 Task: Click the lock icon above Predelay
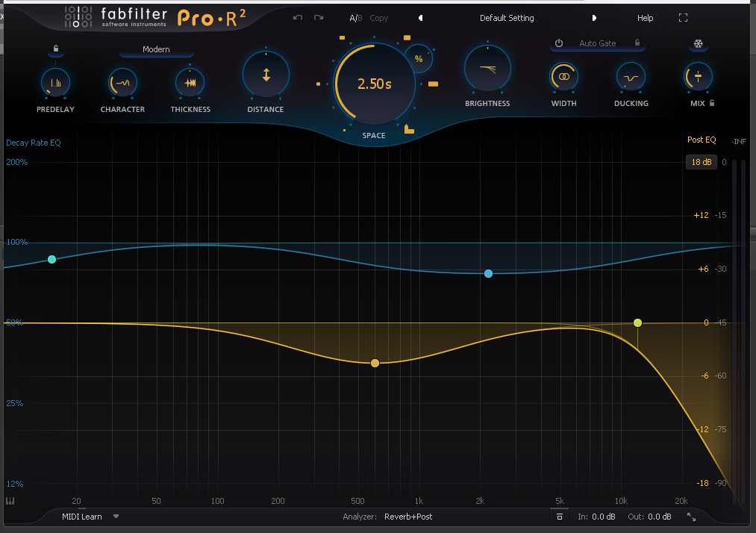point(55,47)
